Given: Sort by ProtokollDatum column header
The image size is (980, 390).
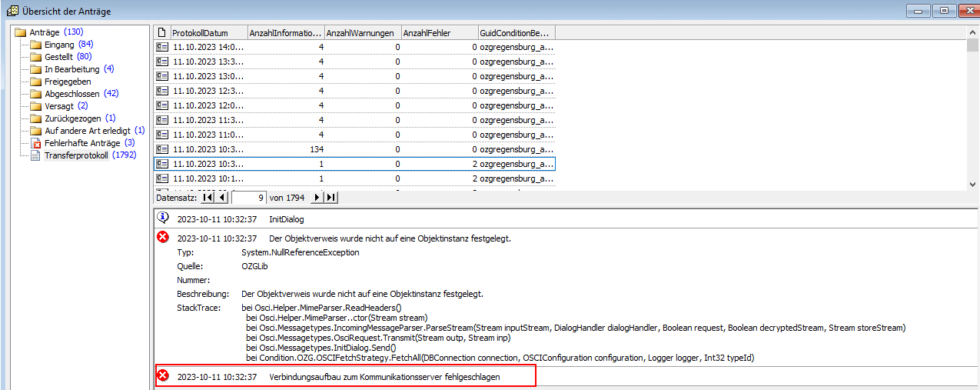Looking at the screenshot, I should [208, 33].
